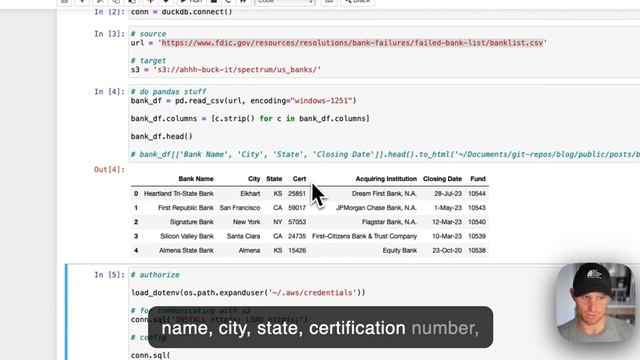640x360 pixels.
Task: Click cert number 24735
Action: point(297,236)
